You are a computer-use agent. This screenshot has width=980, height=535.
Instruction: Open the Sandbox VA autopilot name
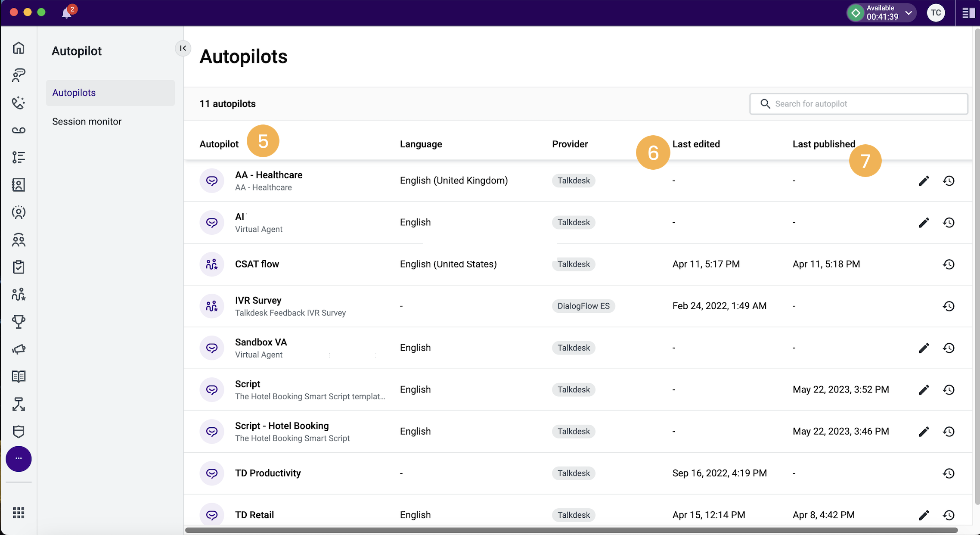[x=261, y=342]
